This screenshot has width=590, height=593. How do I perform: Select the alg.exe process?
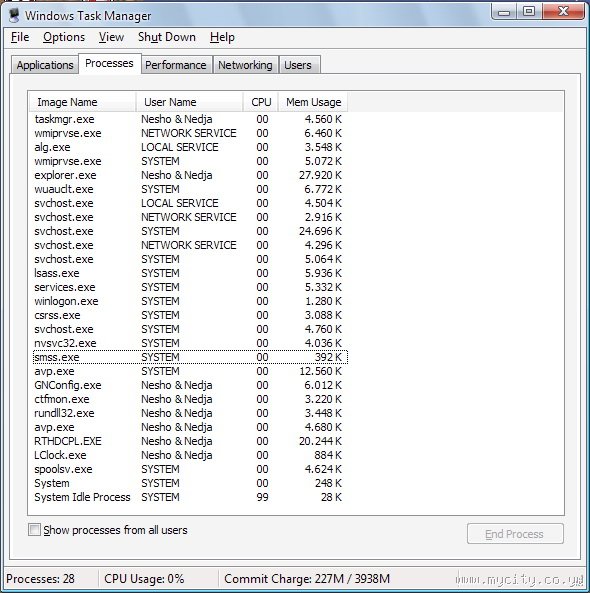tap(190, 147)
